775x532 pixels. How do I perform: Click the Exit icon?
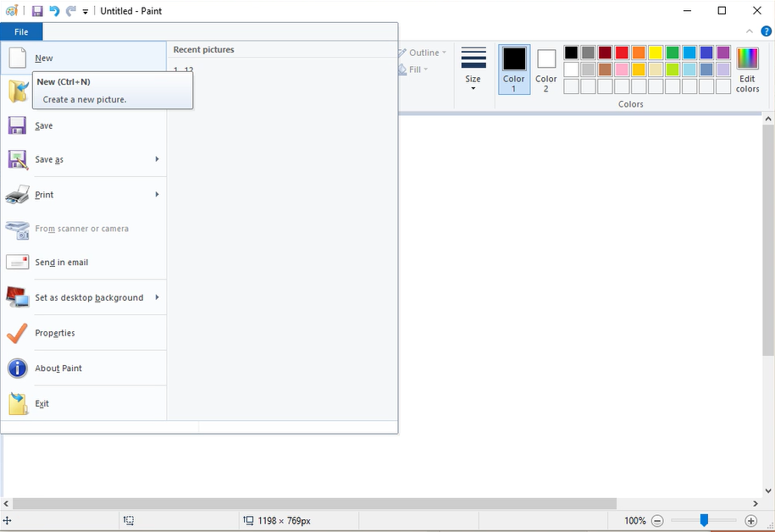pos(18,403)
